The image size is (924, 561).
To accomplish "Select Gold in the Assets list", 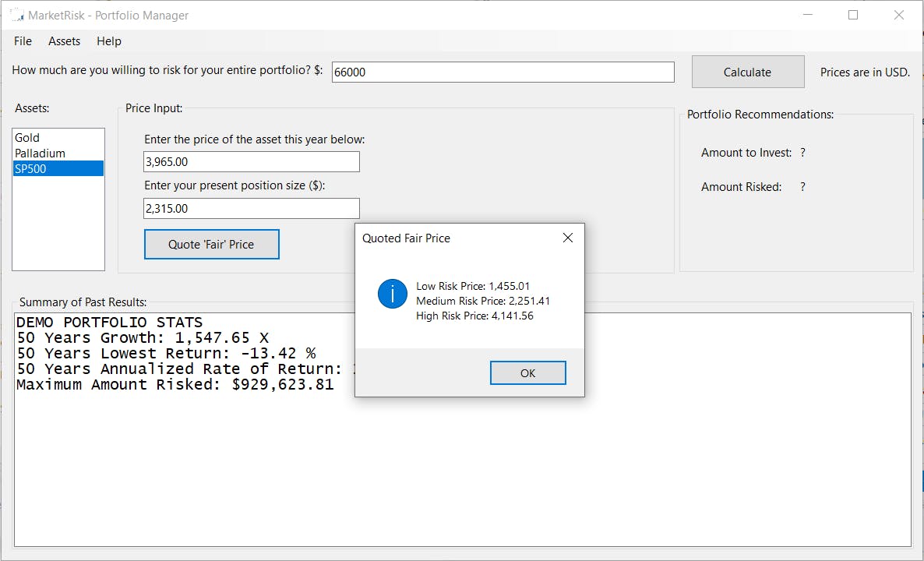I will pos(58,137).
